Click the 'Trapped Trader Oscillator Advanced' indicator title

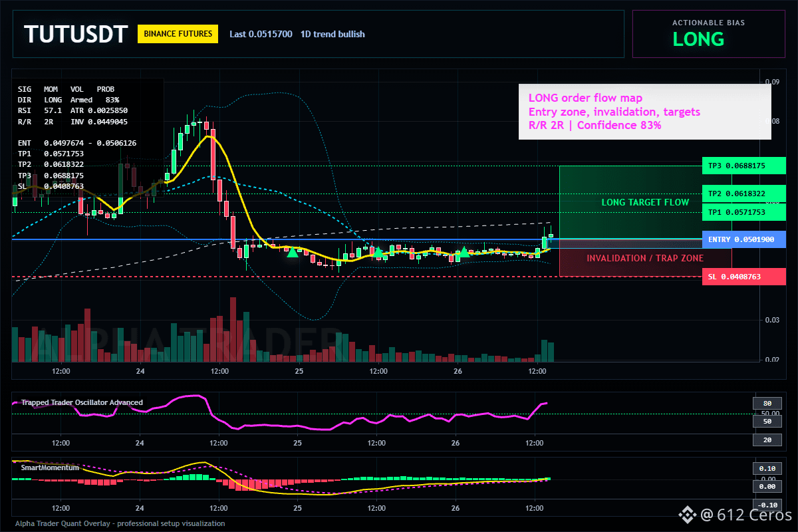point(82,402)
